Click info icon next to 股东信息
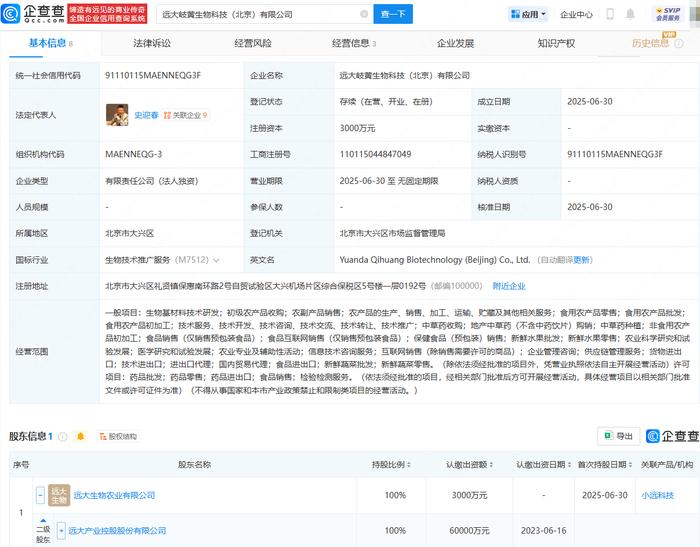The width and height of the screenshot is (700, 547). point(63,436)
